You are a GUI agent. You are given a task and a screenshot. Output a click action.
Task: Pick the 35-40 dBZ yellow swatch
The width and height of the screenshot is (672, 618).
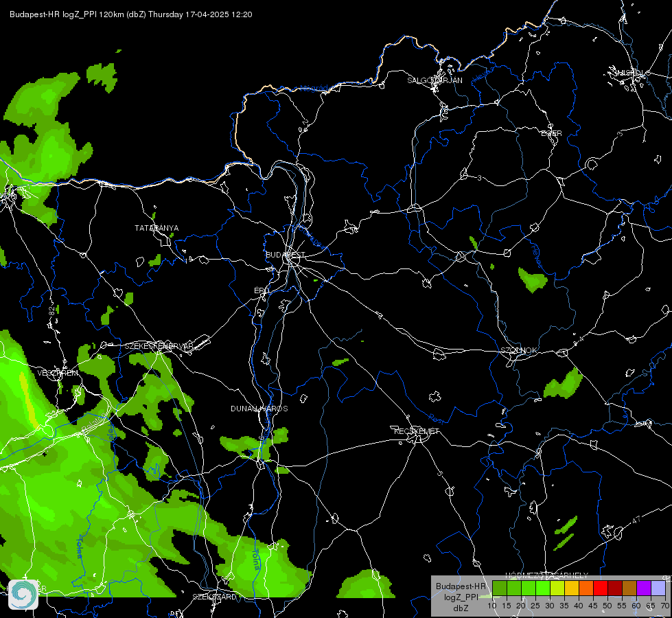pos(572,588)
